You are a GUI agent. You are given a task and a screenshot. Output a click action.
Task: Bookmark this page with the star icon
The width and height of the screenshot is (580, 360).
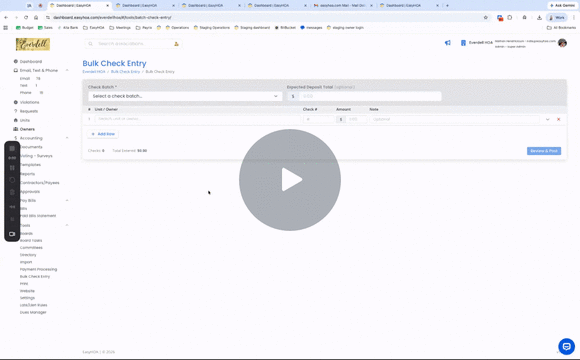point(486,17)
